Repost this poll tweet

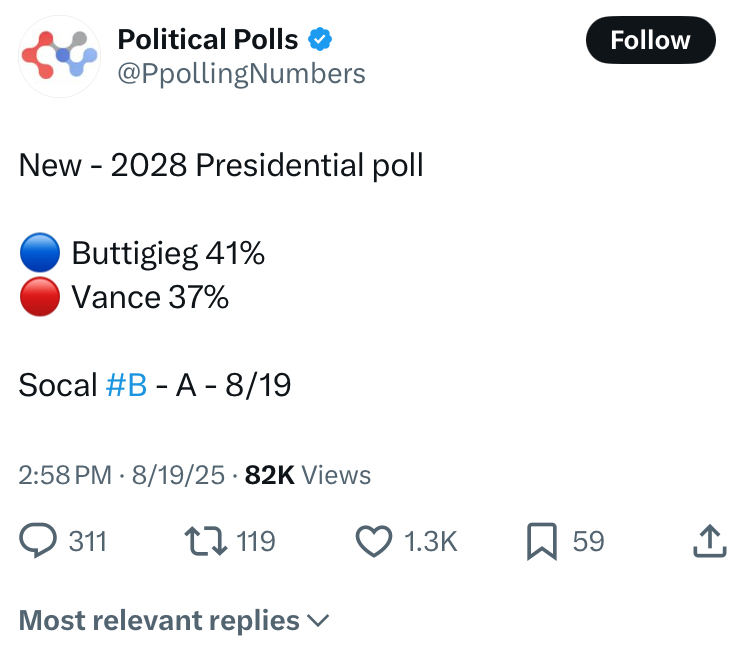coord(204,541)
